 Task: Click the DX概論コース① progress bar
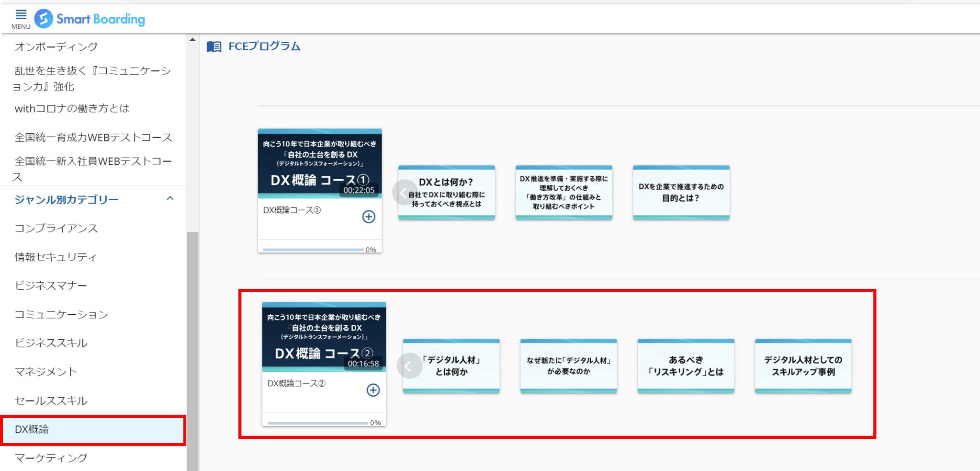point(313,250)
